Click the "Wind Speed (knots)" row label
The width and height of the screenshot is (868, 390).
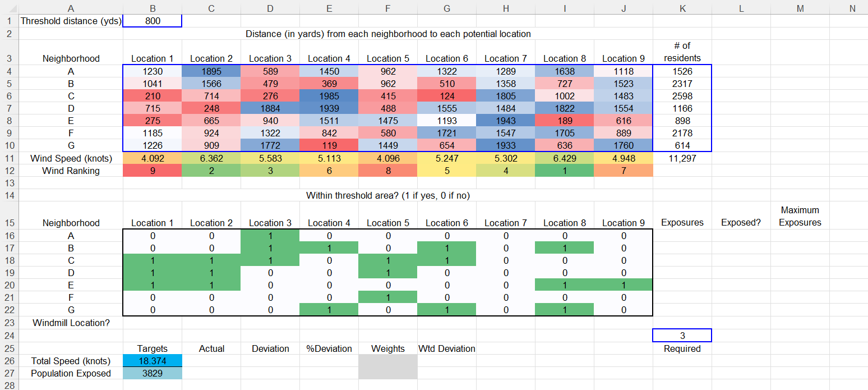[x=71, y=158]
